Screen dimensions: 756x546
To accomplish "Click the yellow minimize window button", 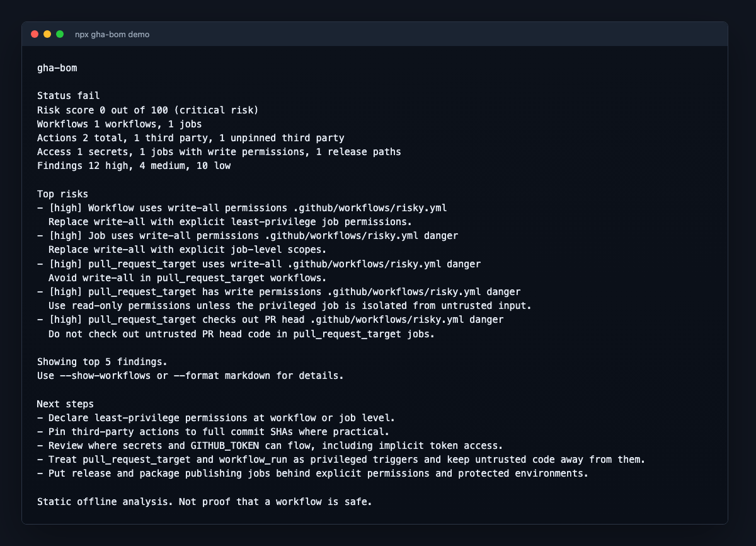I will point(47,34).
